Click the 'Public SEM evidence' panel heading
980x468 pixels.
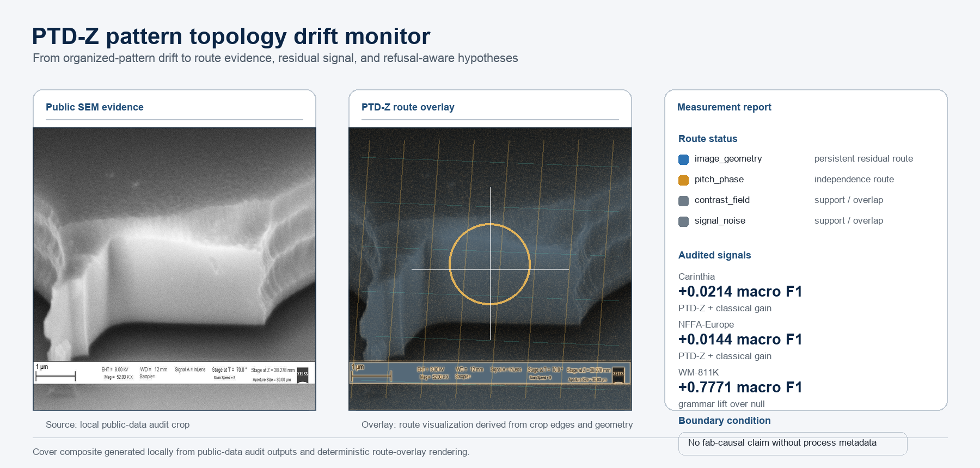click(x=95, y=107)
